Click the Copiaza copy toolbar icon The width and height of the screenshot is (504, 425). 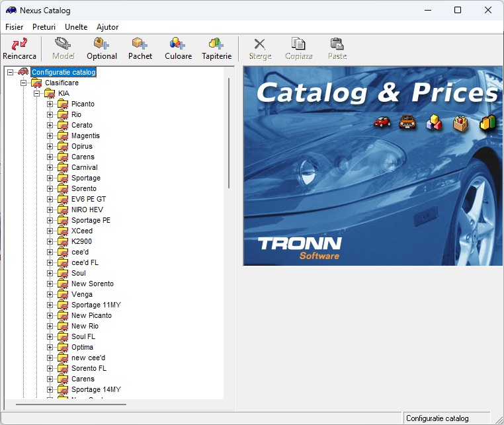point(298,44)
